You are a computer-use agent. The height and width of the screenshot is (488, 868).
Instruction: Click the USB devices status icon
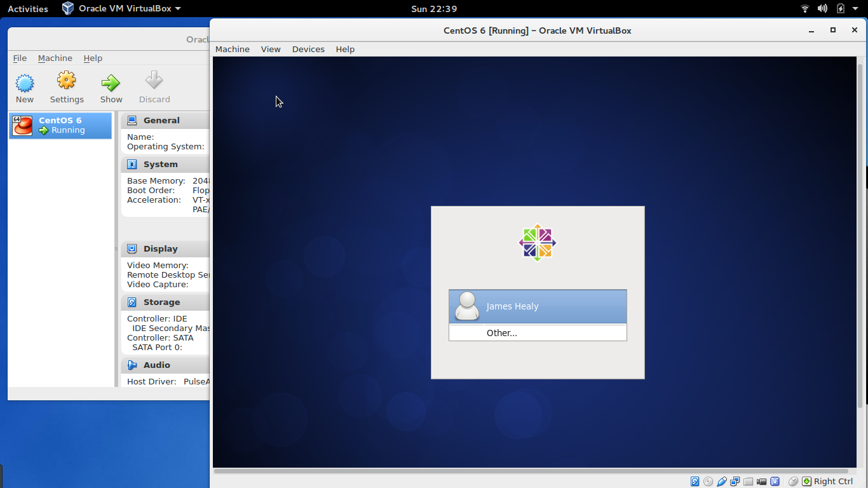722,482
